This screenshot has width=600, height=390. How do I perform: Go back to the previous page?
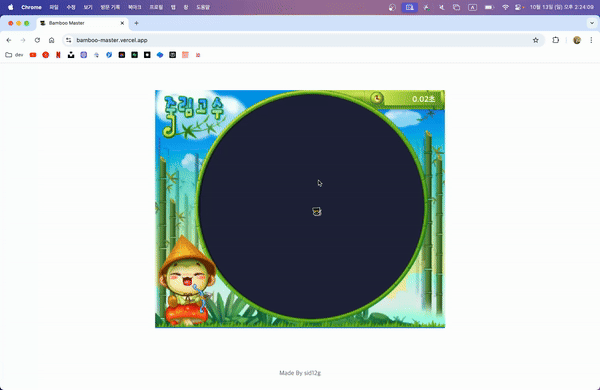[x=9, y=40]
